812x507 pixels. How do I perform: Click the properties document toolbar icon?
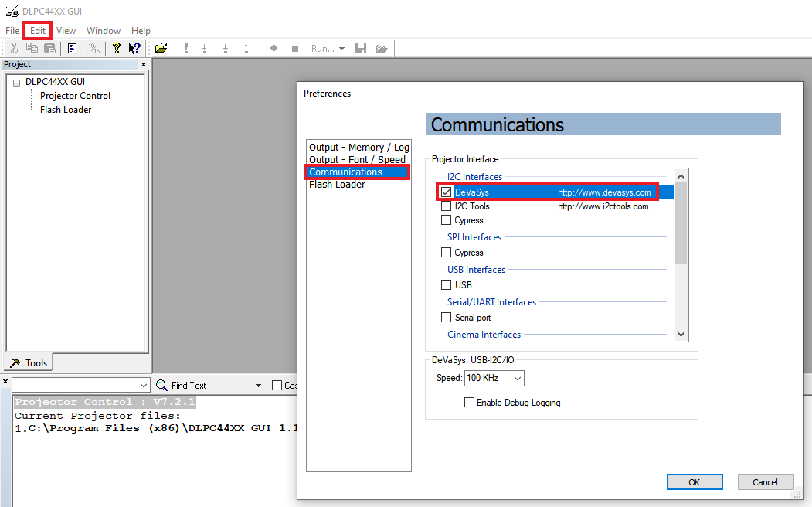pyautogui.click(x=72, y=49)
